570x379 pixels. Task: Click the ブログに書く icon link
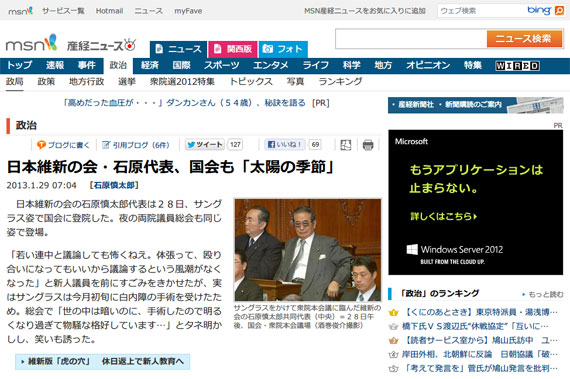pos(63,145)
